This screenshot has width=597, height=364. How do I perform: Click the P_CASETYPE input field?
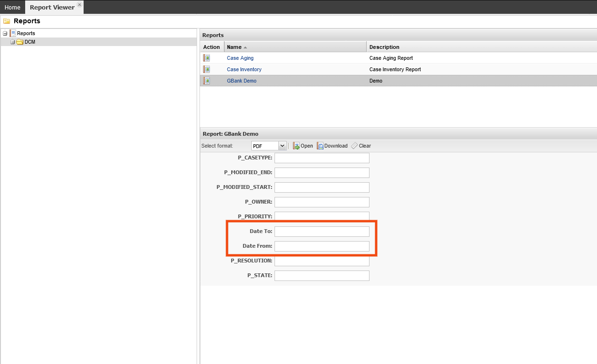coord(322,158)
